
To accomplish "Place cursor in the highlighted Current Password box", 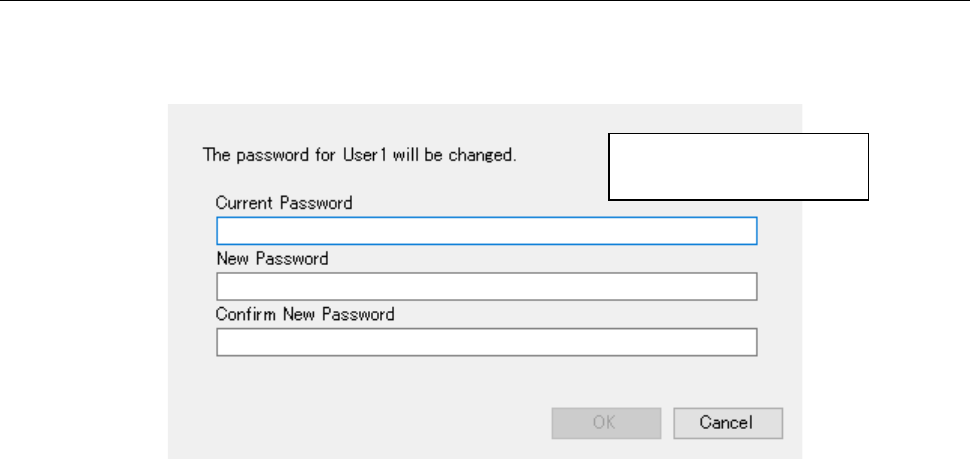I will [486, 232].
